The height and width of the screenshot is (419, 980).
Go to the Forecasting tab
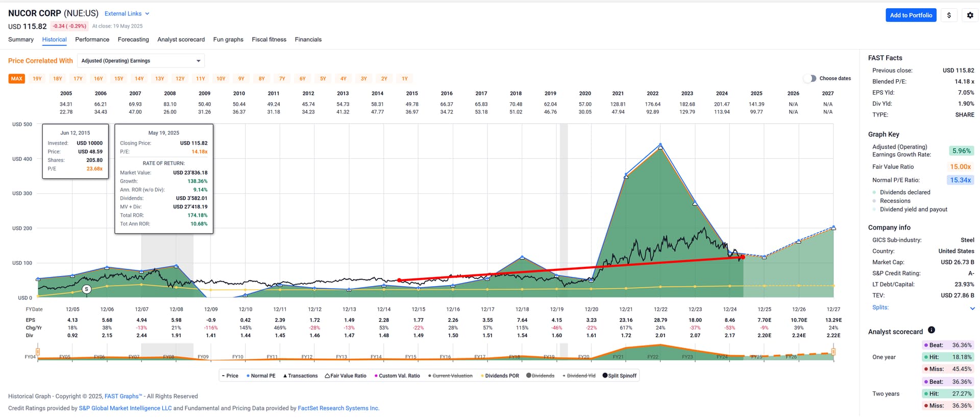tap(133, 39)
